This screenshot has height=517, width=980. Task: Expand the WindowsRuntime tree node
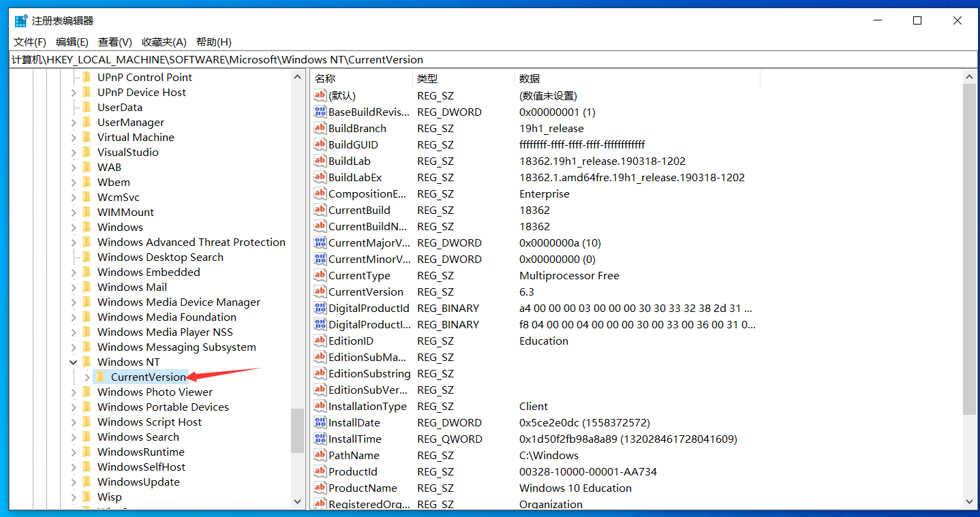point(74,452)
